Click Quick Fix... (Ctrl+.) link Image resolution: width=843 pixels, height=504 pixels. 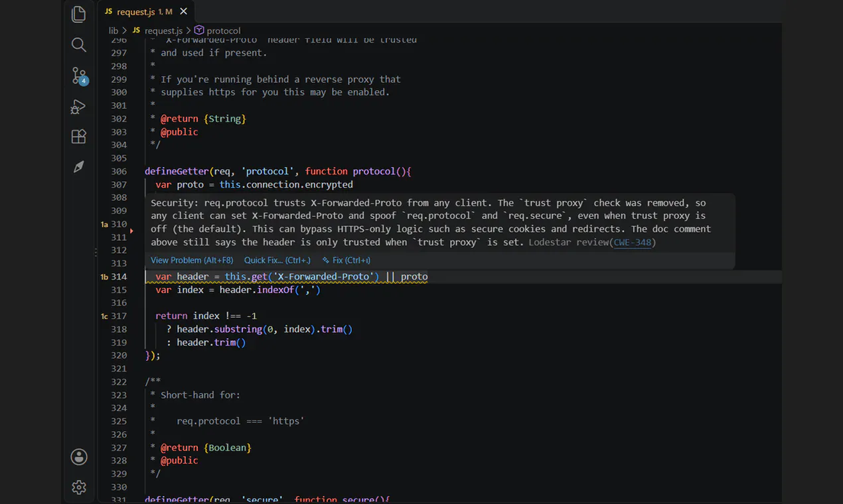pyautogui.click(x=277, y=260)
